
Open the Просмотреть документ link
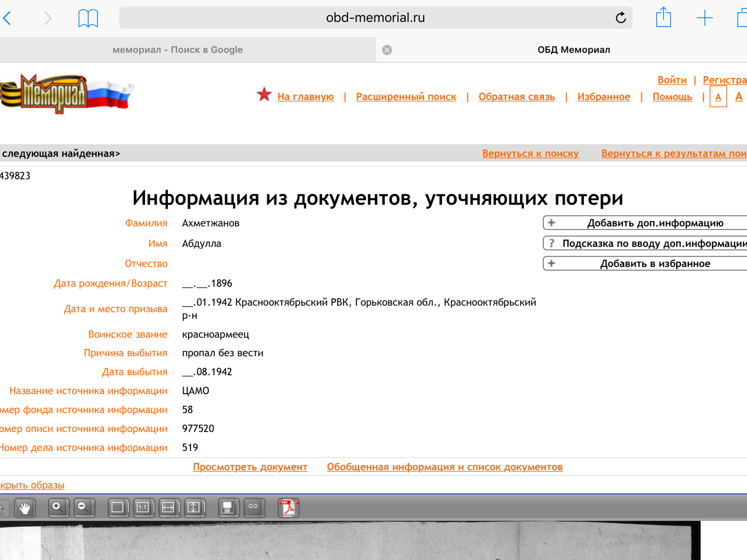coord(250,467)
